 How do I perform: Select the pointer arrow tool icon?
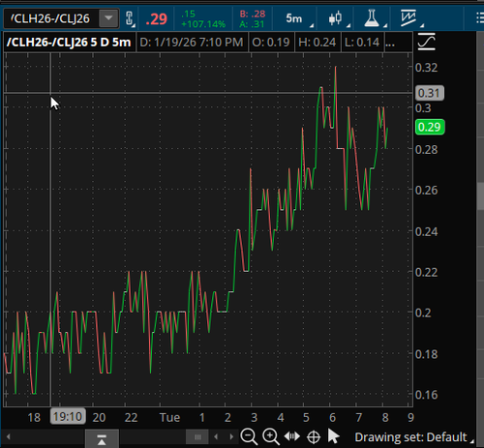[333, 436]
